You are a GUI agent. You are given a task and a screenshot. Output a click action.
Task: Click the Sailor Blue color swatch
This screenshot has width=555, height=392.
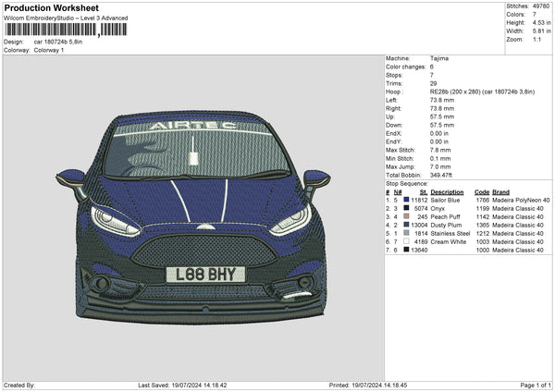click(x=406, y=200)
